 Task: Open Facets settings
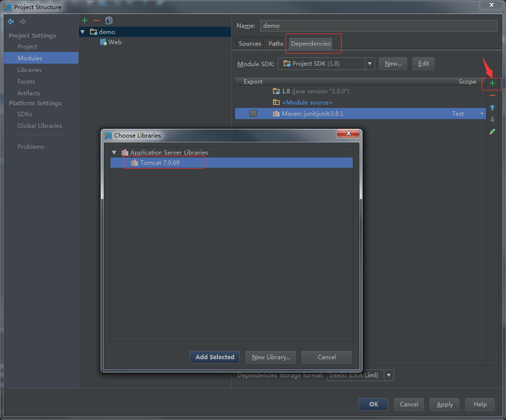[x=26, y=82]
